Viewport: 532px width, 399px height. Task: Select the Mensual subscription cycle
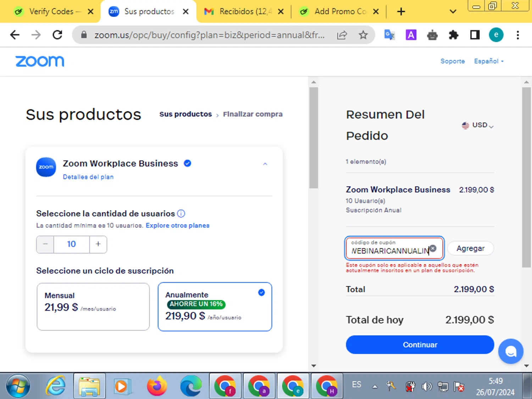[x=93, y=307]
